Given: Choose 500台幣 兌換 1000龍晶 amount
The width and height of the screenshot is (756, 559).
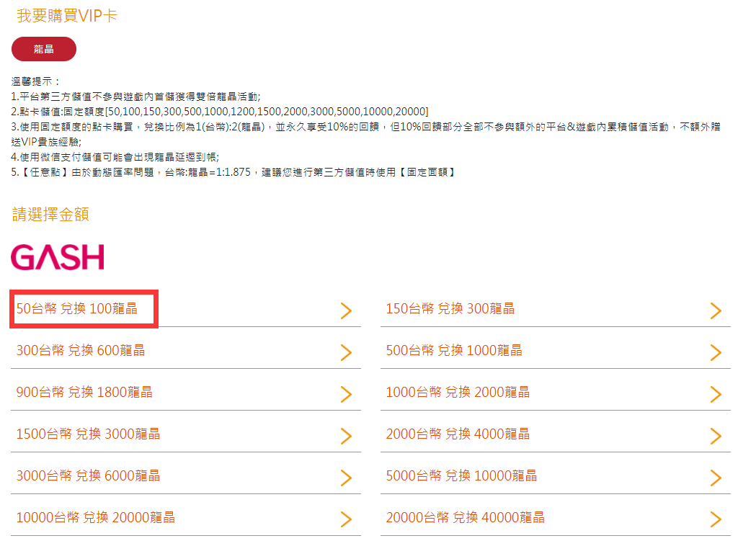Looking at the screenshot, I should pos(454,351).
